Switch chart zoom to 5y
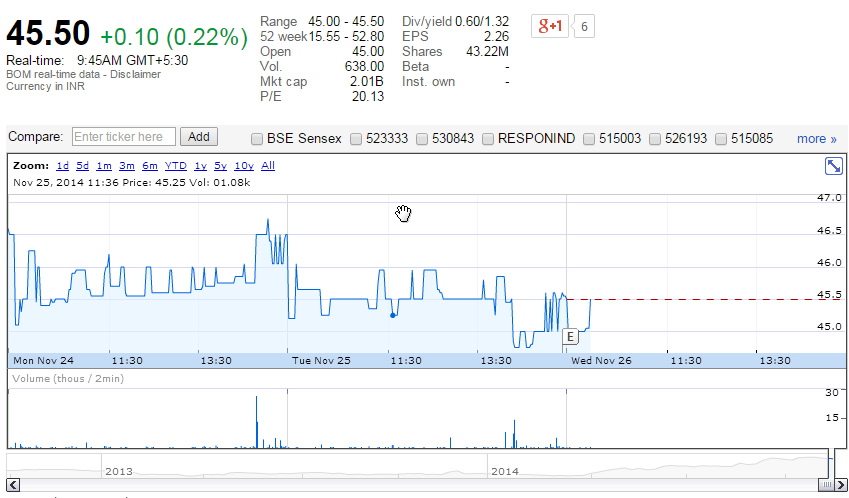The height and width of the screenshot is (498, 849). (220, 166)
